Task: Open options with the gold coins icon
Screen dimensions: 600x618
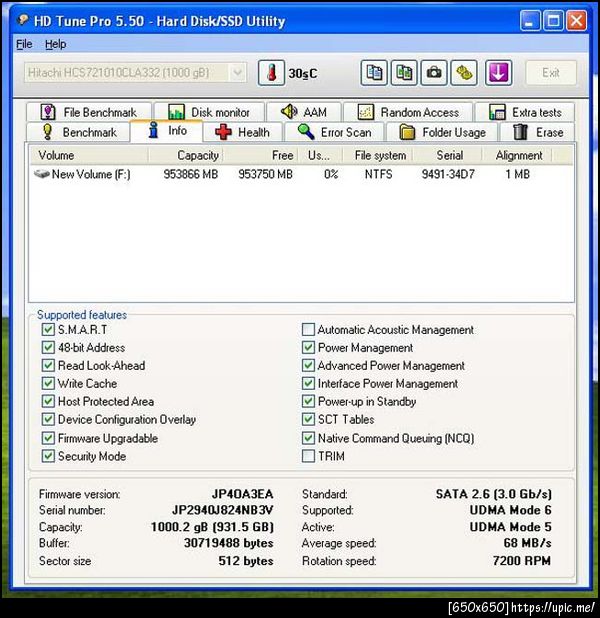Action: click(x=464, y=73)
